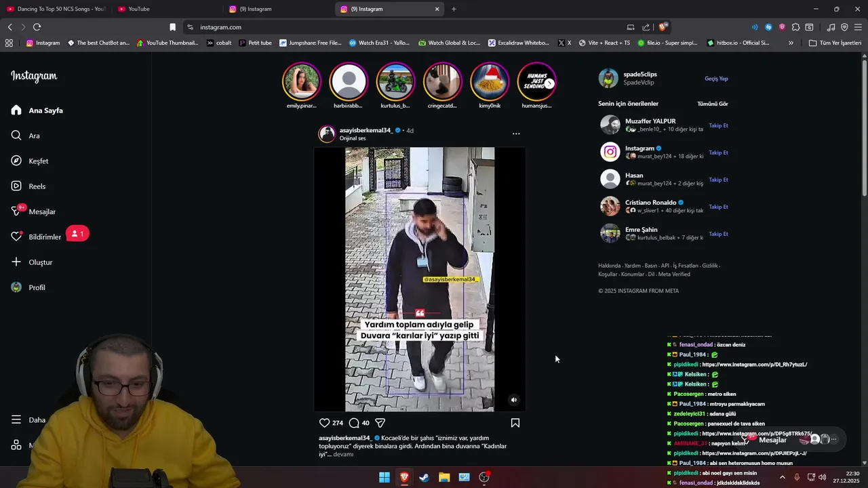This screenshot has height=488, width=868.
Task: Like the post with heart icon
Action: 324,423
